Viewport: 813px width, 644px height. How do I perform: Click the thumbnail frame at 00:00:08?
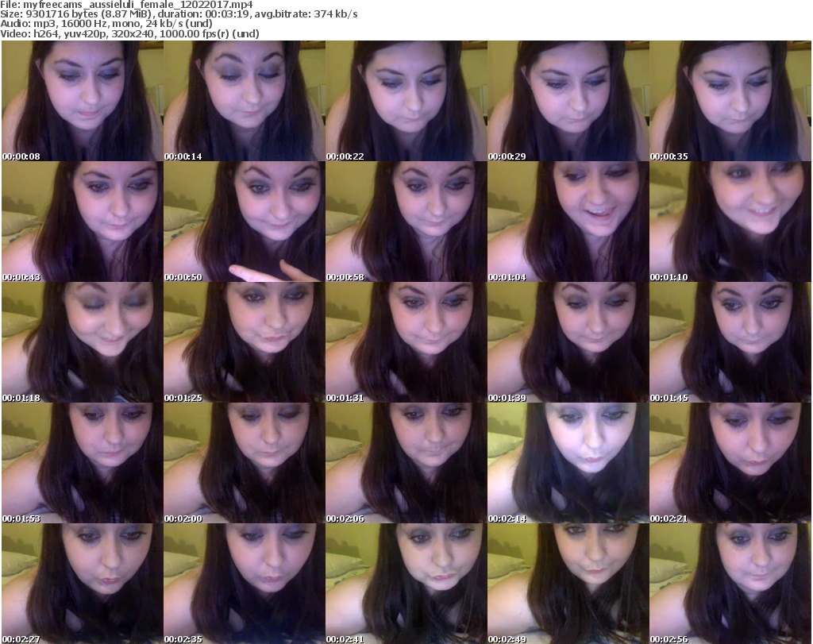point(83,101)
